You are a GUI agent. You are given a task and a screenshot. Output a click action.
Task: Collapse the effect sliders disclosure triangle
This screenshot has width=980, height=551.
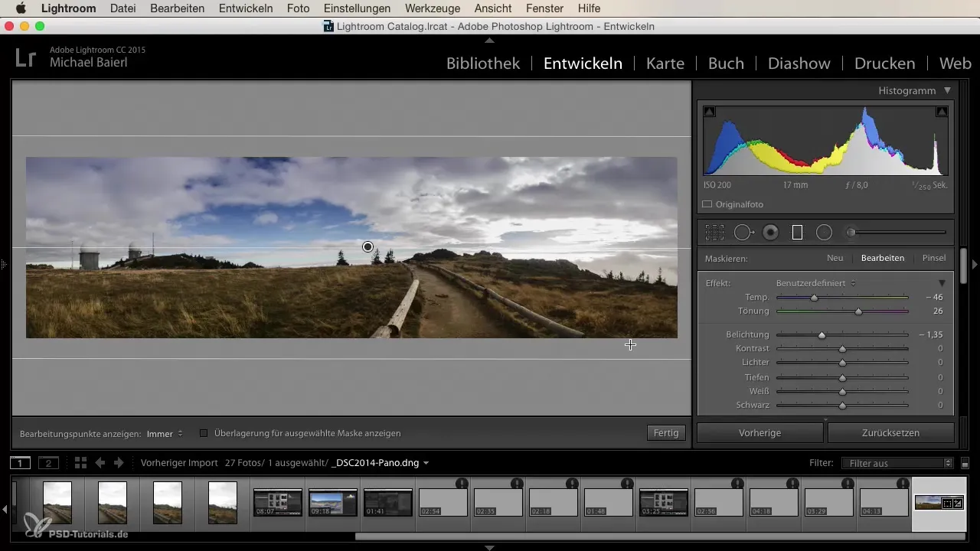pos(942,283)
